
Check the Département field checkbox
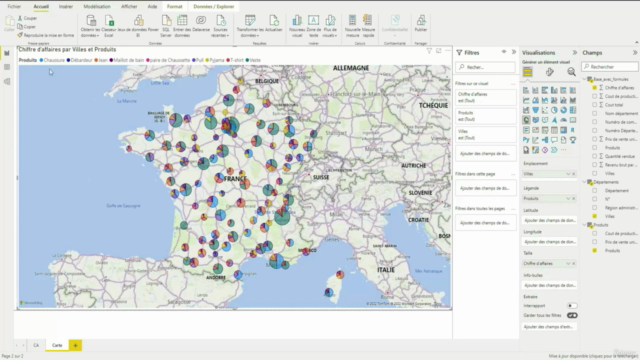tap(594, 191)
